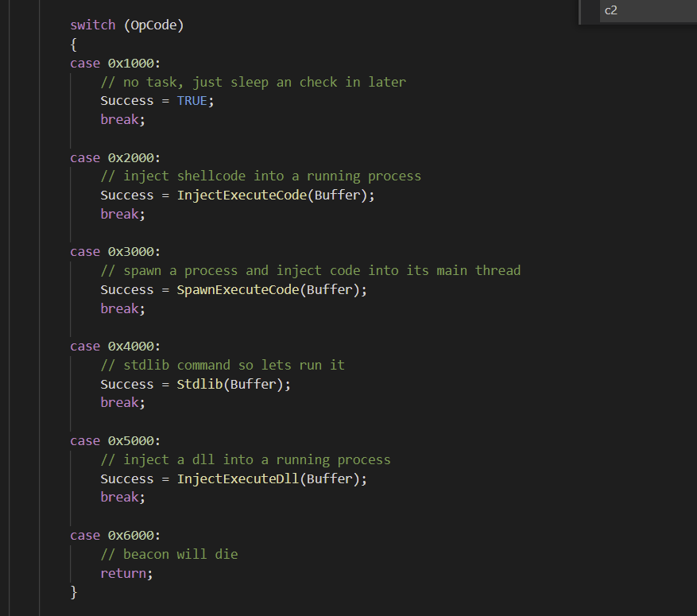697x616 pixels.
Task: Click "Buffer" argument of InjectExecuteDll
Action: (330, 478)
